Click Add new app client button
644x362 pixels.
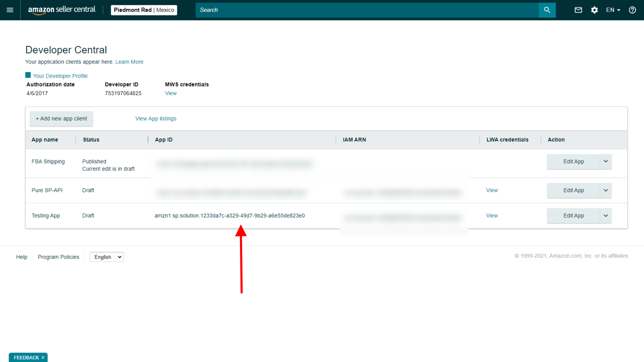coord(61,119)
